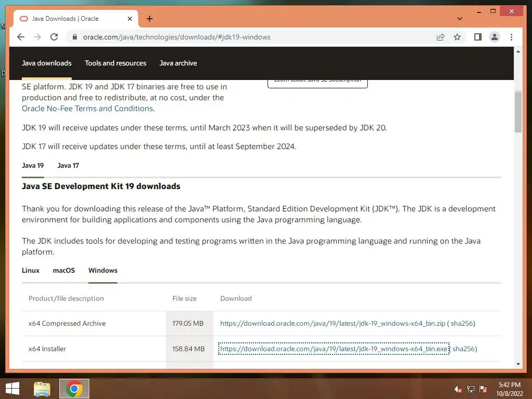Open Tools and resources menu item

click(x=115, y=63)
